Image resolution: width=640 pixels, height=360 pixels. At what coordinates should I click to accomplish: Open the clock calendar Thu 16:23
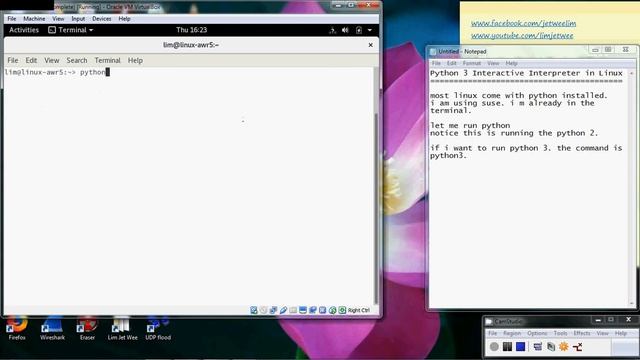tap(191, 30)
